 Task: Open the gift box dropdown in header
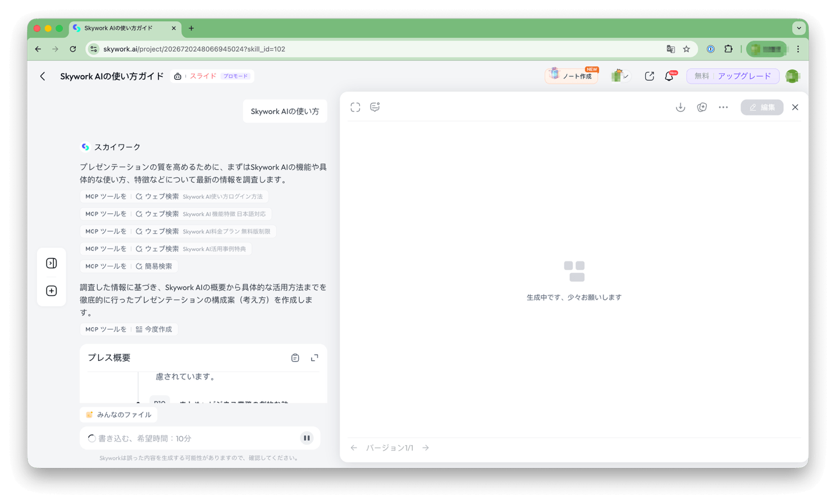point(620,76)
